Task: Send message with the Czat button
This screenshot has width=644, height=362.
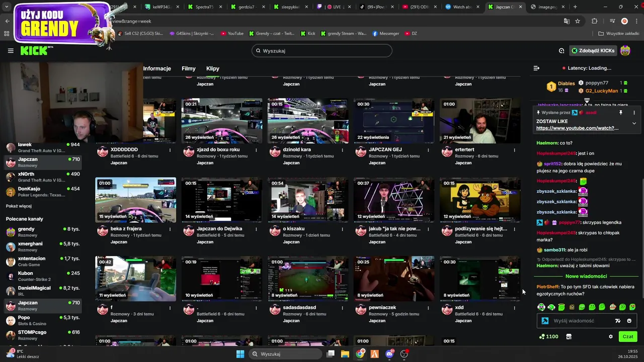Action: pyautogui.click(x=628, y=337)
